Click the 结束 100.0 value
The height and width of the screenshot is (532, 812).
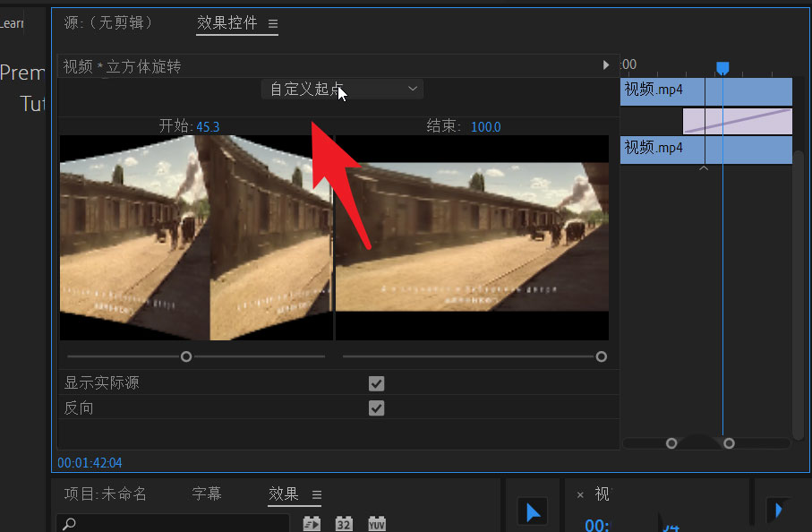click(485, 126)
